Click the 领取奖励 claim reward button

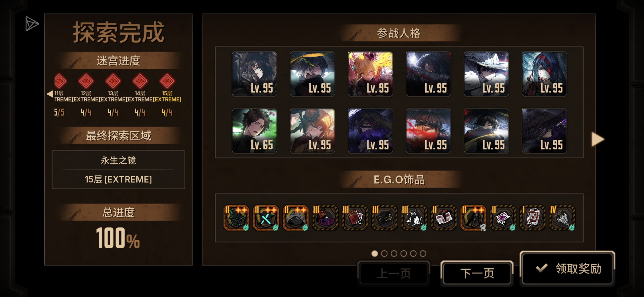tap(568, 268)
